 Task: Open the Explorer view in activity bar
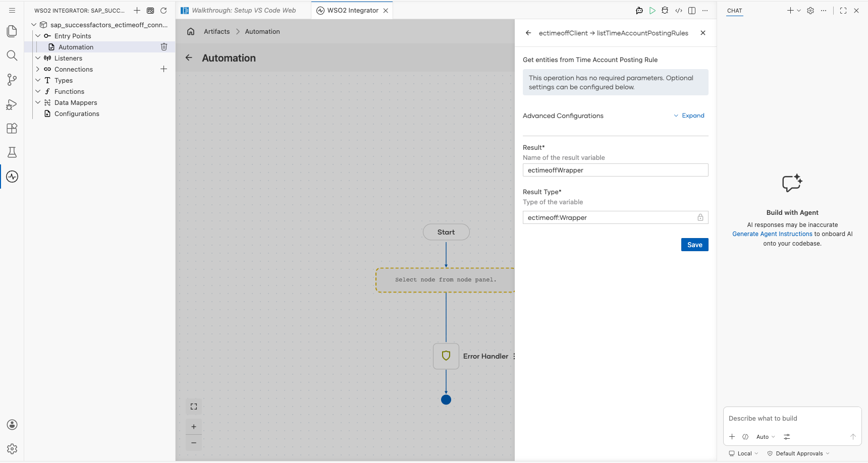pyautogui.click(x=12, y=31)
